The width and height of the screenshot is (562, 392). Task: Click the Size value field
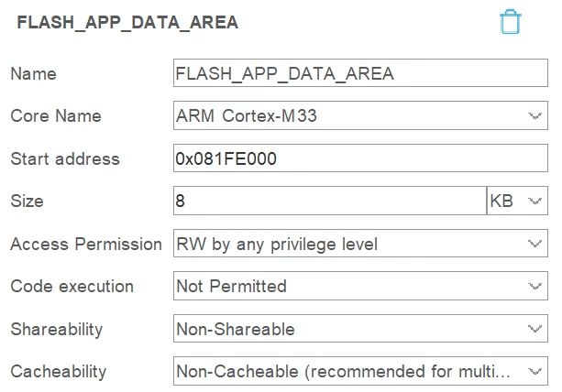[x=330, y=201]
